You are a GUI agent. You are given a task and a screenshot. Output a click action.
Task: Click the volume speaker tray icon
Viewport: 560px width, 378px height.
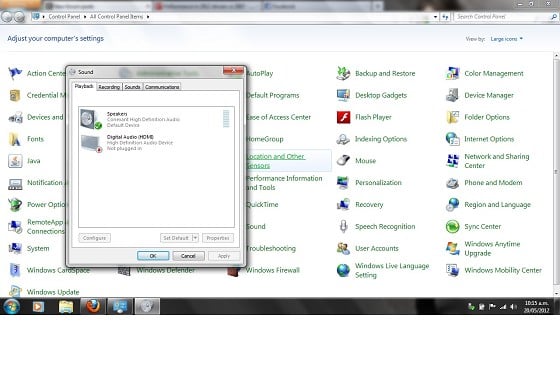pos(513,307)
